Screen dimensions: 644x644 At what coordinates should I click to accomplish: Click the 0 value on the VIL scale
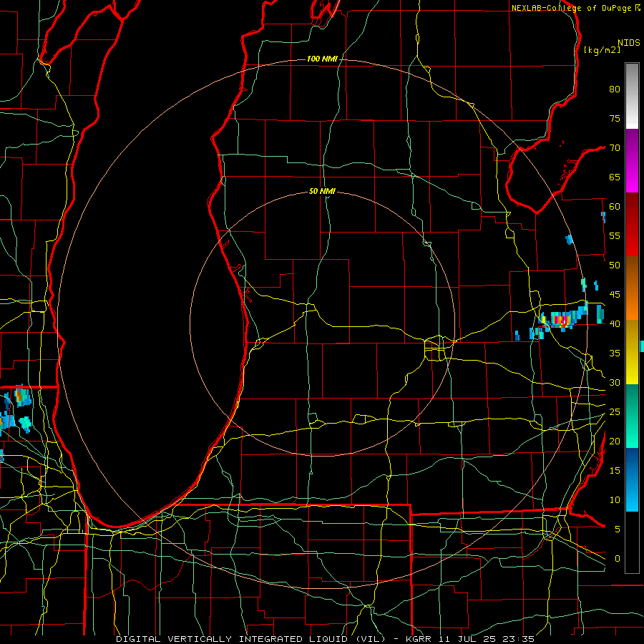618,559
